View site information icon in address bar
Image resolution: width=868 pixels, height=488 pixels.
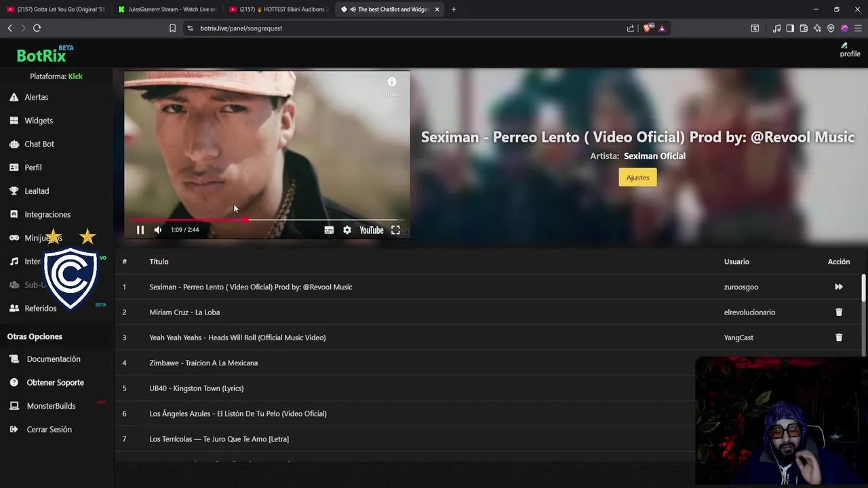pyautogui.click(x=190, y=28)
